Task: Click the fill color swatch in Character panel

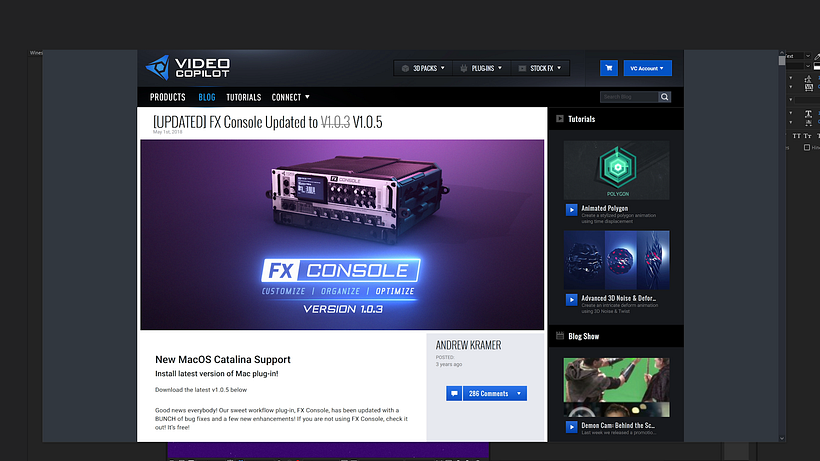Action: (x=817, y=66)
